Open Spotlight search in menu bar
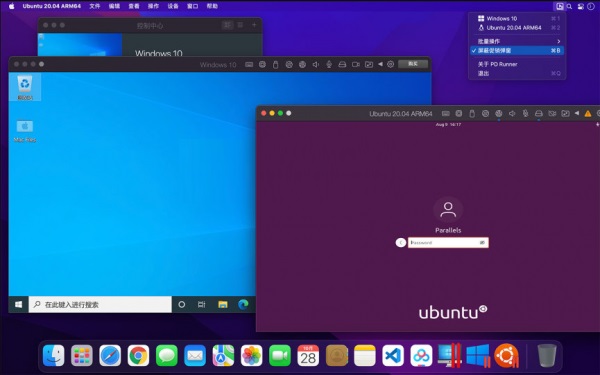Viewport: 600px width, 375px height. tap(569, 6)
